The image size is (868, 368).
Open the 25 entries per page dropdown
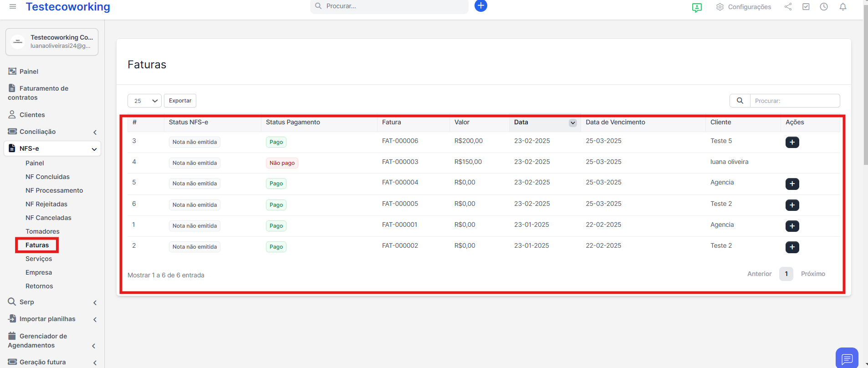pyautogui.click(x=144, y=101)
